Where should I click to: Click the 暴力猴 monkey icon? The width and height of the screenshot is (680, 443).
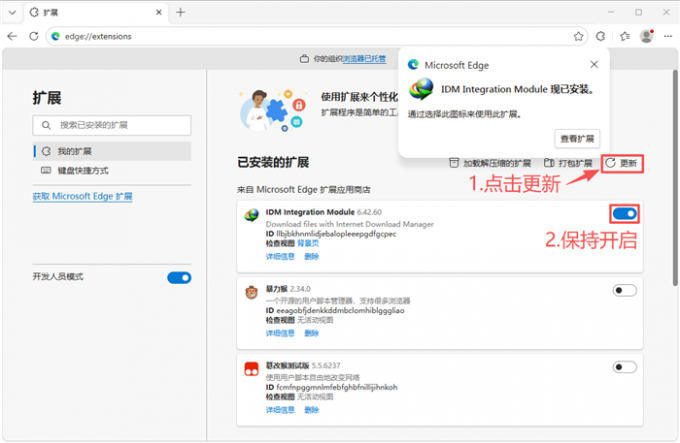tap(252, 293)
